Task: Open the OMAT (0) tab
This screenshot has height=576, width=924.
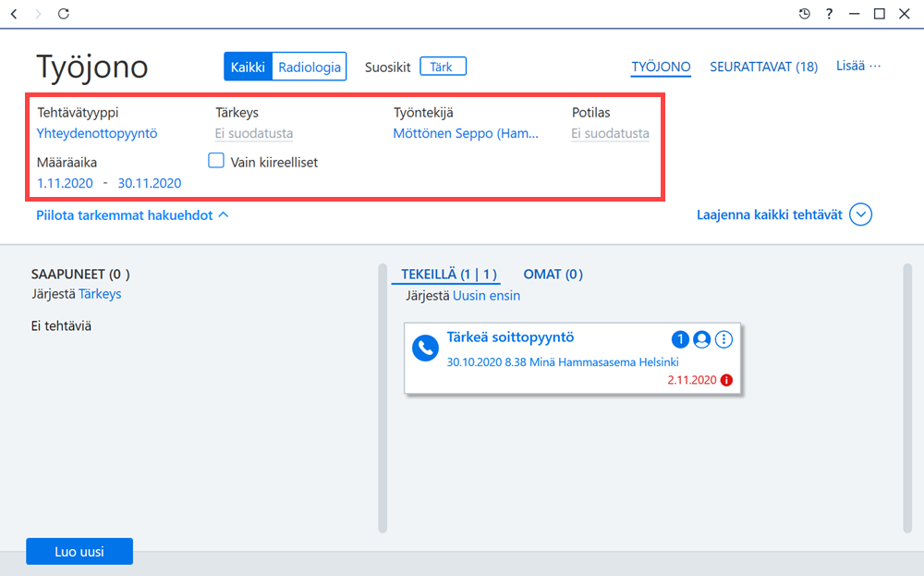Action: coord(553,275)
